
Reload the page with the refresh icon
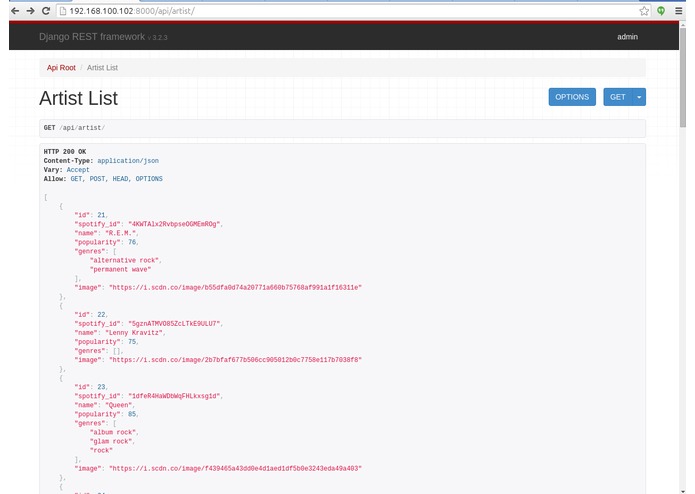(x=46, y=11)
